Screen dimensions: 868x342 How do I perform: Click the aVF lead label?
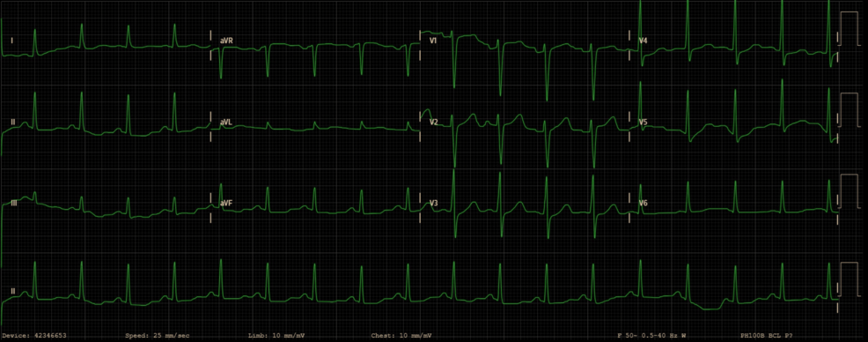point(226,204)
